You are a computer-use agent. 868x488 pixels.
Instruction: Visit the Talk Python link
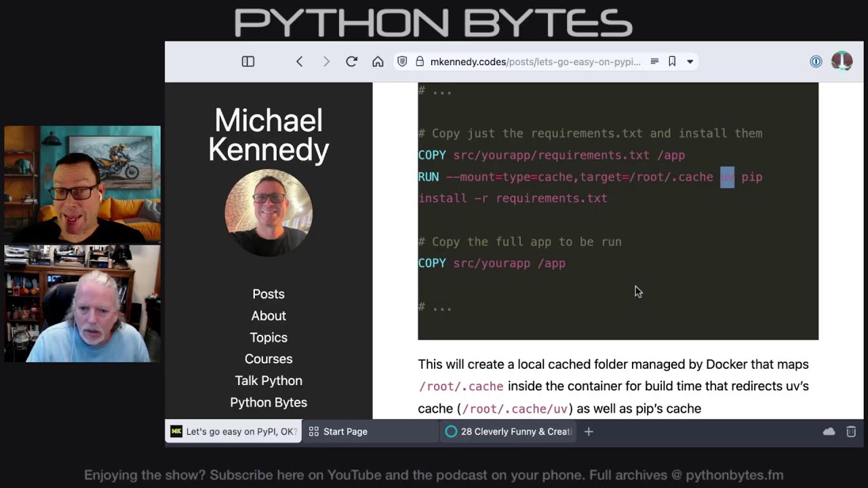269,380
